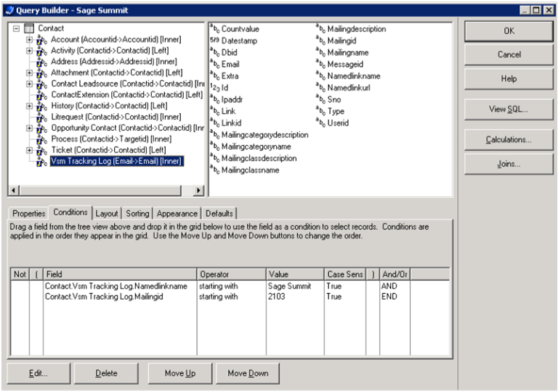Click the History join icon in tree

pyautogui.click(x=41, y=106)
